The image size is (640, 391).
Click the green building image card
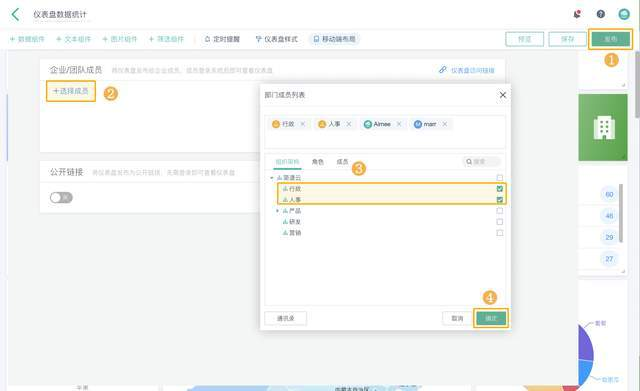click(603, 127)
